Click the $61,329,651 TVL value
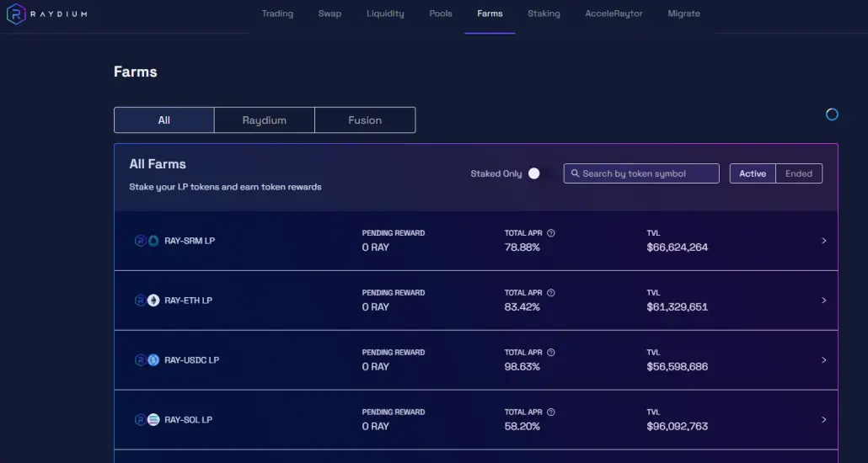 (677, 307)
